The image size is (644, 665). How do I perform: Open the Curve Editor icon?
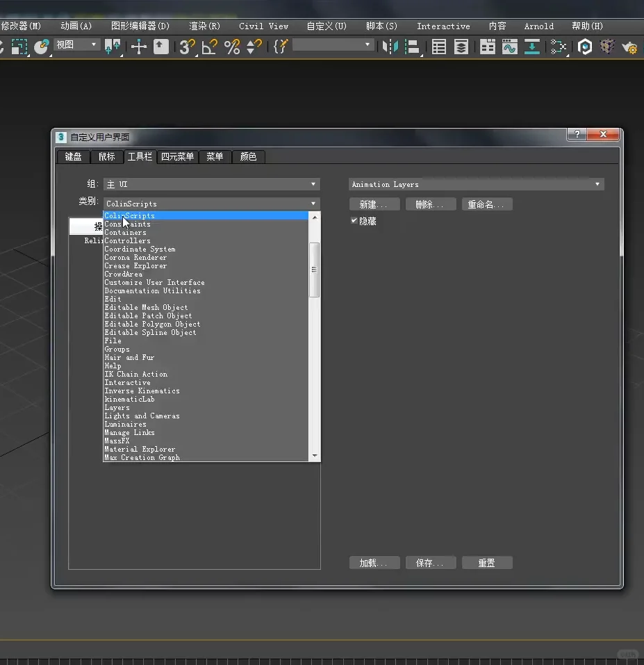tap(510, 47)
